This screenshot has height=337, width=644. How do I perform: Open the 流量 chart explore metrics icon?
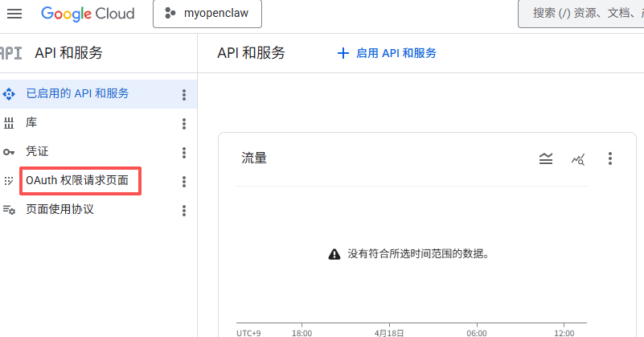pyautogui.click(x=578, y=159)
